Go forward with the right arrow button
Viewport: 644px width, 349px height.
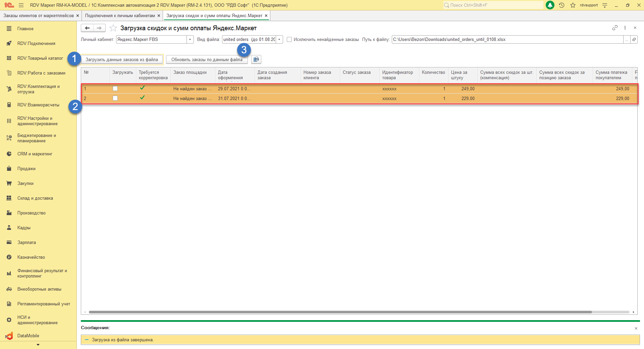pyautogui.click(x=99, y=28)
